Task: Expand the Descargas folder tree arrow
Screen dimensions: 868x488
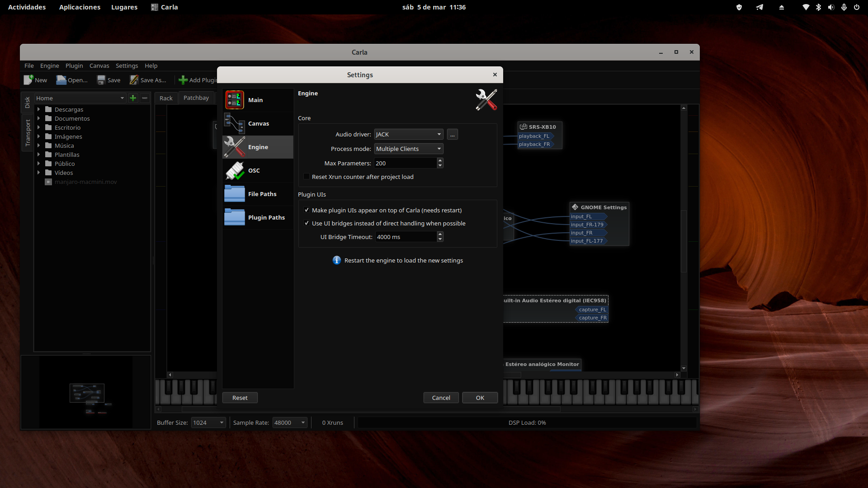Action: [x=38, y=109]
